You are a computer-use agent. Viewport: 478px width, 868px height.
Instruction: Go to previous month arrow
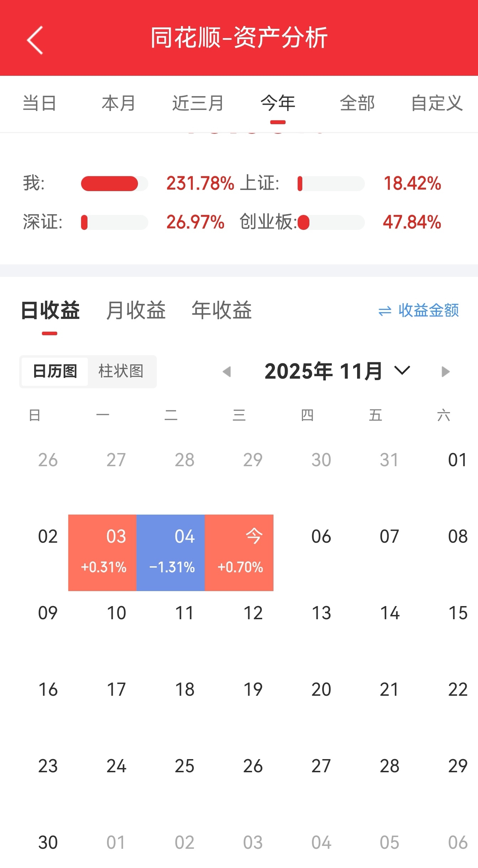point(227,372)
